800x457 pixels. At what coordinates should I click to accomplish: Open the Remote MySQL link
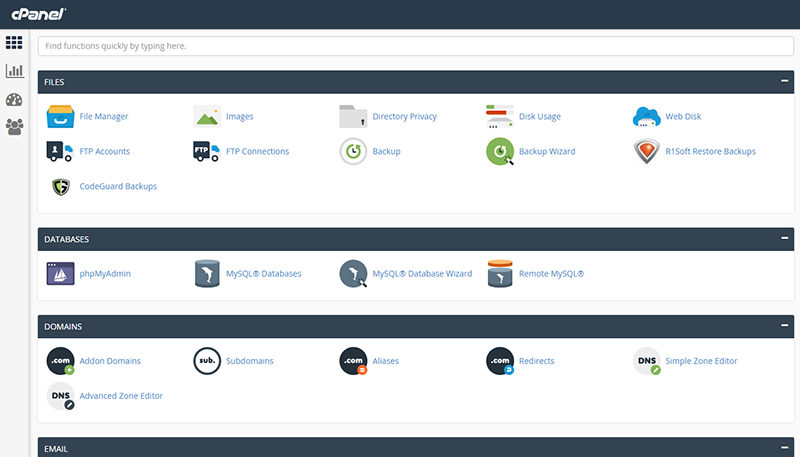click(x=552, y=273)
